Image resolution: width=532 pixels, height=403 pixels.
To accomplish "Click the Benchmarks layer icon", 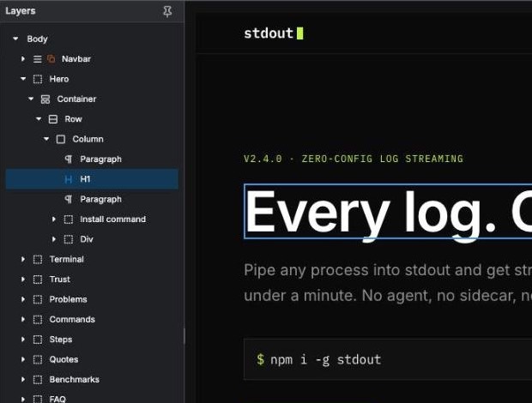I will (38, 380).
